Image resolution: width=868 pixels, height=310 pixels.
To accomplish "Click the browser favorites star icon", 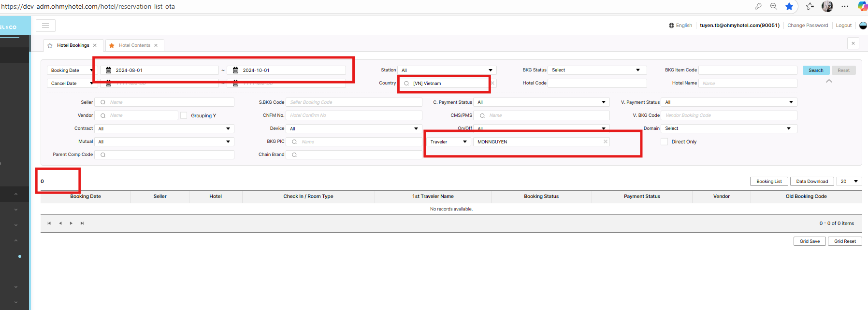I will pos(789,6).
